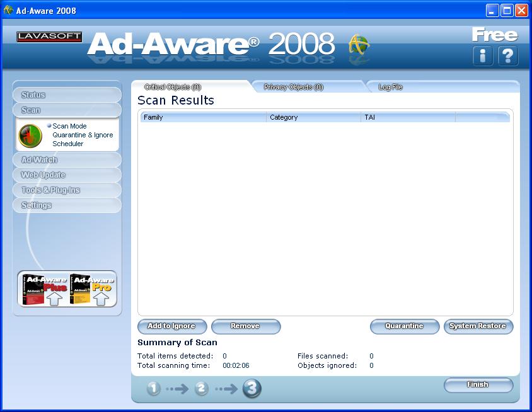Open the Ad-Watch section
Screen dimensions: 532x412
coord(67,160)
